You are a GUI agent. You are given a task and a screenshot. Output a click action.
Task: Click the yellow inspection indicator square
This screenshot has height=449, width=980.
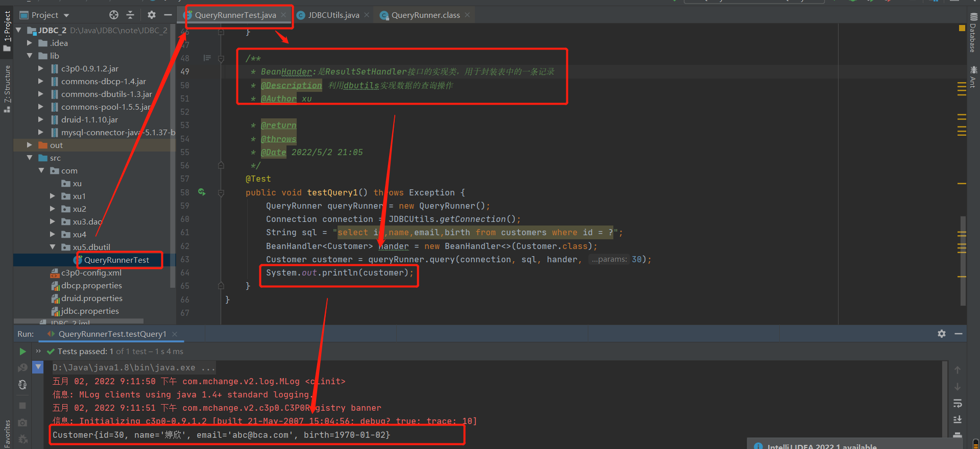point(962,29)
